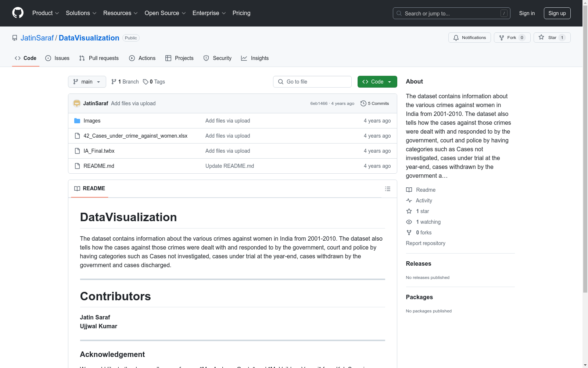
Task: Click the 6eb1466 commit hash link
Action: pyautogui.click(x=319, y=103)
